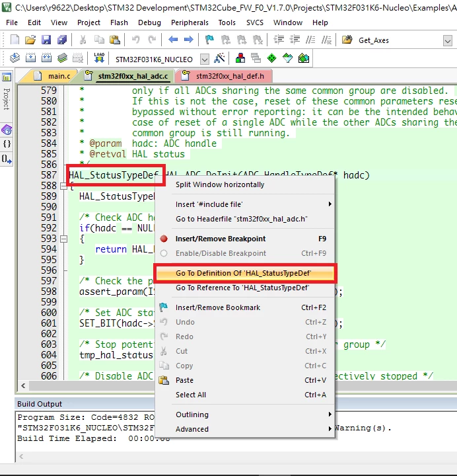The width and height of the screenshot is (457, 476).
Task: Click the Save file toolbar icon
Action: tap(46, 40)
